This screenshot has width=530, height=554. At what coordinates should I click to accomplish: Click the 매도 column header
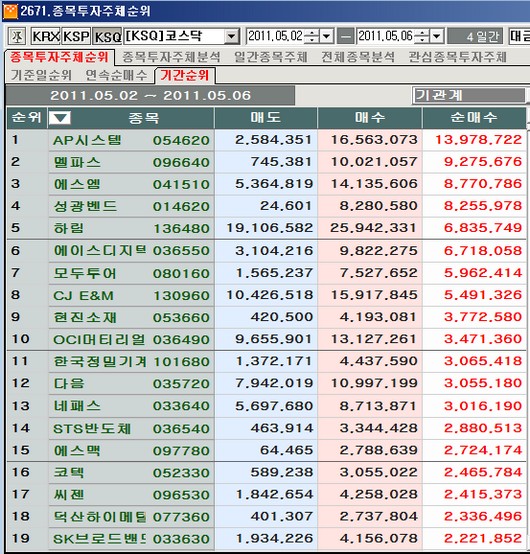265,117
